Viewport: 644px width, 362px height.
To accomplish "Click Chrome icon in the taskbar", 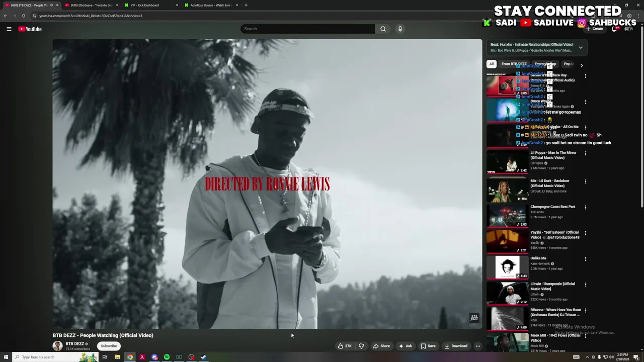I will tap(130, 357).
